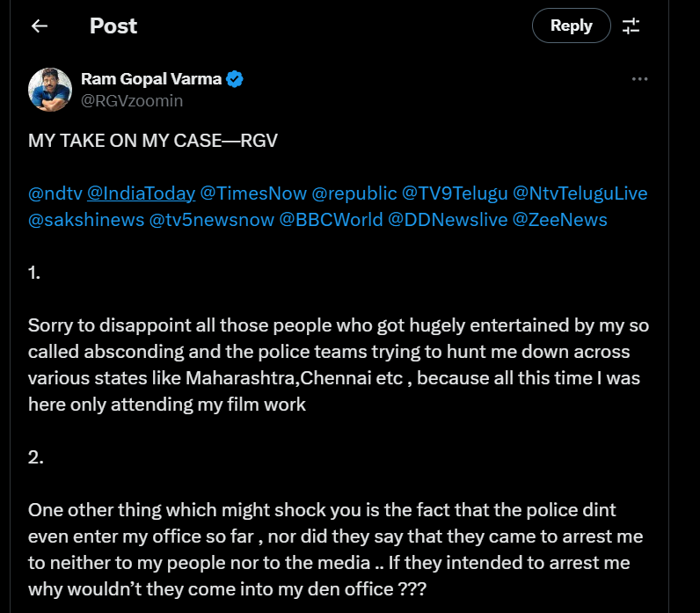Open the three-dot more options menu
The height and width of the screenshot is (613, 700).
(640, 79)
